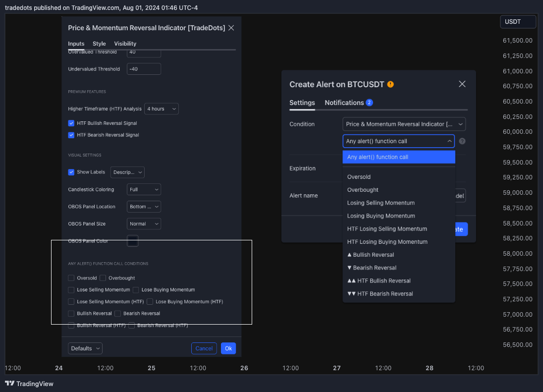This screenshot has height=392, width=543.
Task: Click date label 26 on time axis
Action: coord(244,368)
